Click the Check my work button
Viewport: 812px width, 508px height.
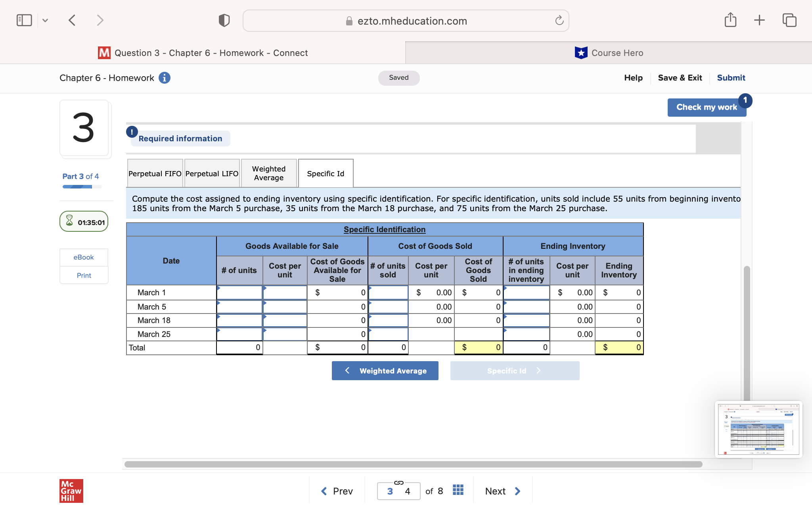click(x=707, y=107)
